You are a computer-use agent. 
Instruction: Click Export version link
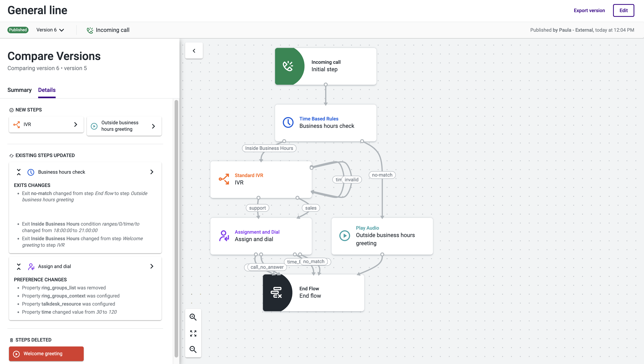589,10
